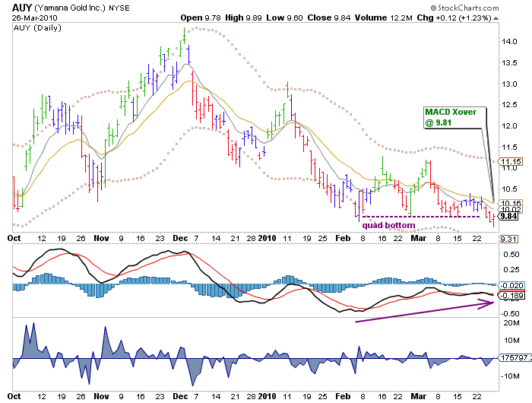Click 20M on the volume axis
The image size is (532, 403).
511,323
